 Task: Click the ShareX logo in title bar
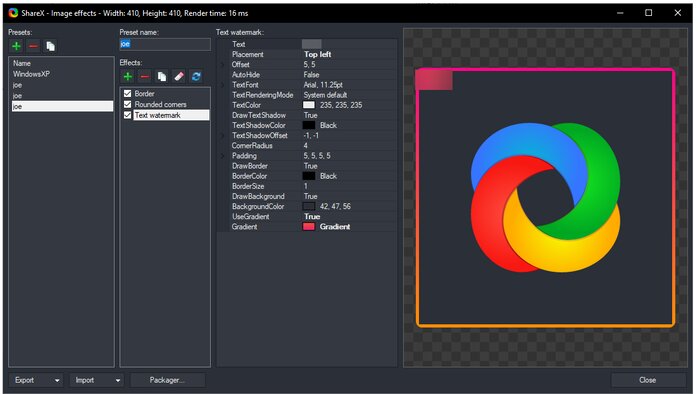[13, 13]
